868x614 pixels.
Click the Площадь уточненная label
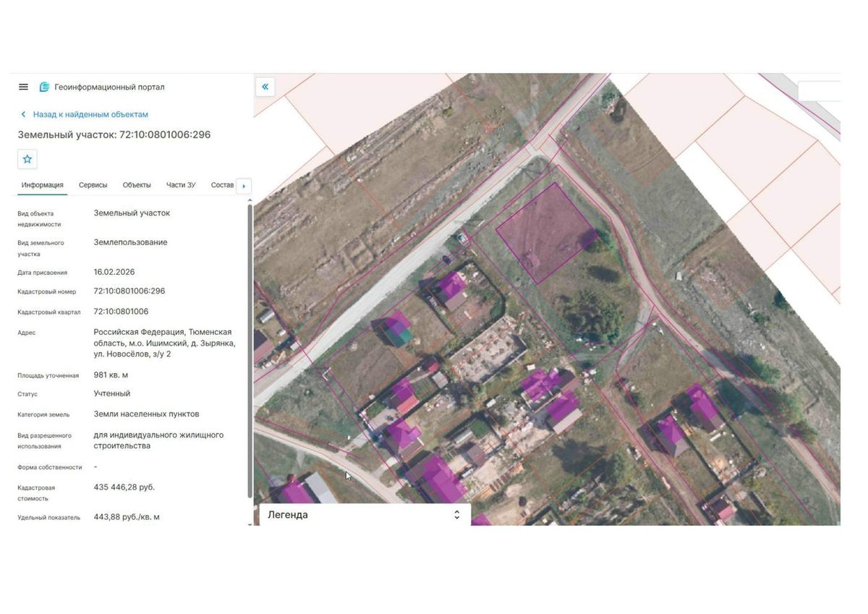(48, 375)
